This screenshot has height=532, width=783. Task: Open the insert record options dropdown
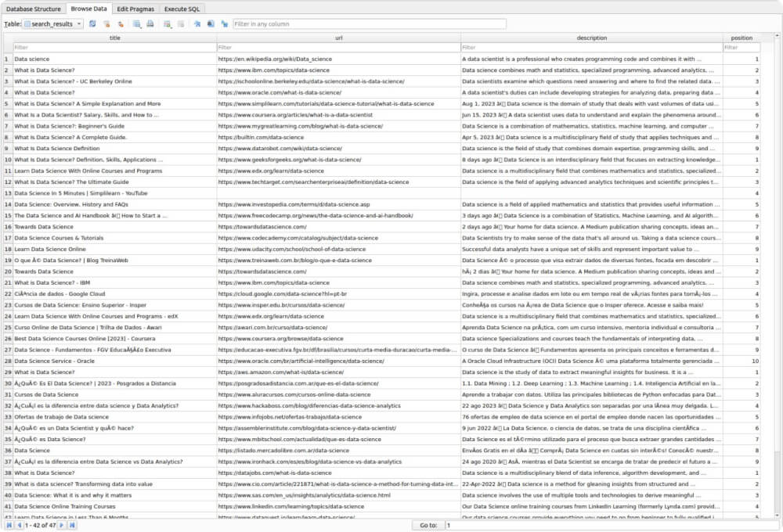(x=172, y=28)
